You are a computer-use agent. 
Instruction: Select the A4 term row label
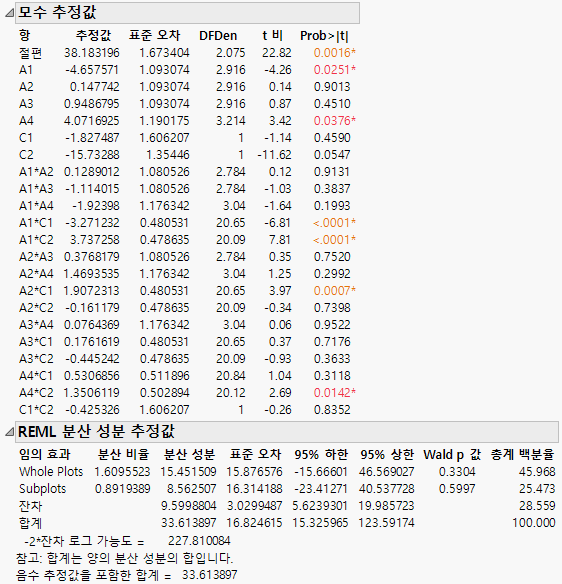click(26, 121)
